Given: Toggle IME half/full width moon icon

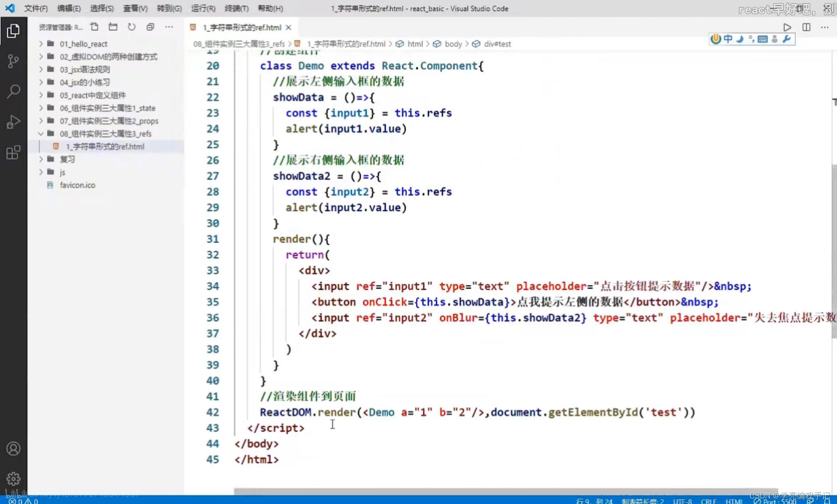Looking at the screenshot, I should [x=740, y=39].
